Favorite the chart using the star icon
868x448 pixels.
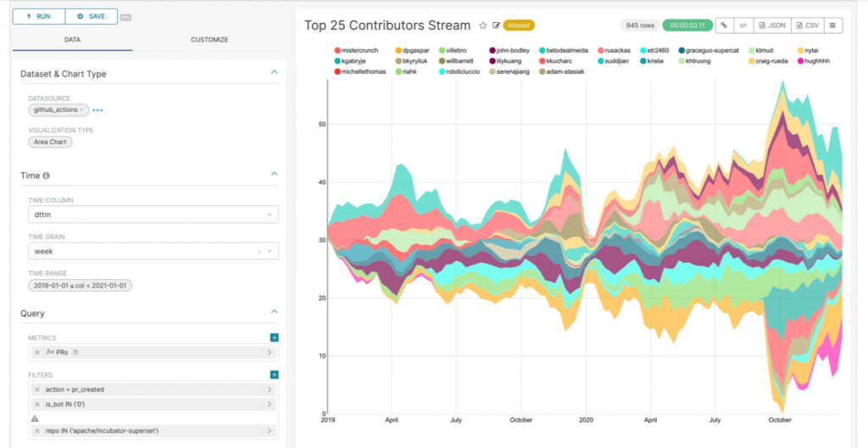483,25
